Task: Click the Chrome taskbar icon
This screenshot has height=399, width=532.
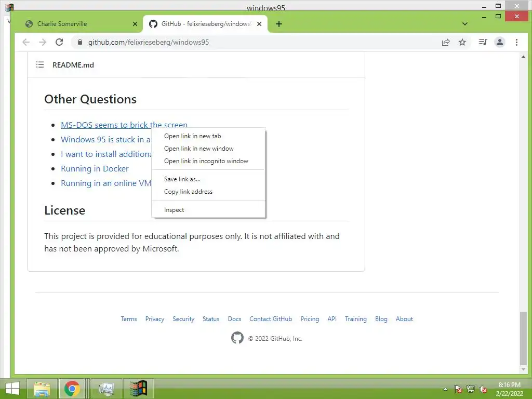Action: [x=72, y=389]
